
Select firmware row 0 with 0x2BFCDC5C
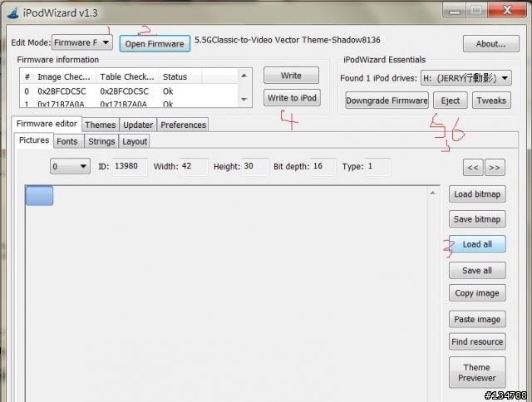(129, 91)
